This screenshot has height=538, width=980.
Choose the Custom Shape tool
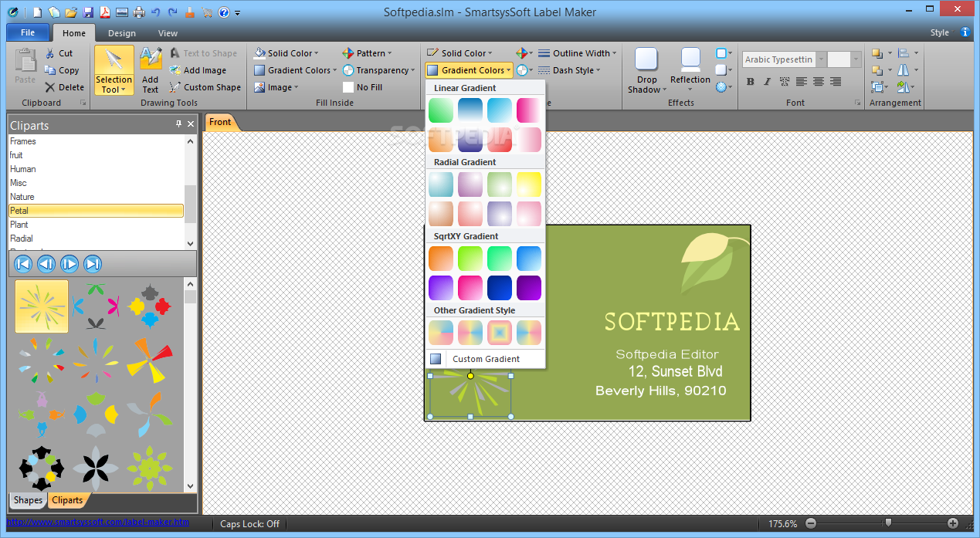[x=205, y=87]
